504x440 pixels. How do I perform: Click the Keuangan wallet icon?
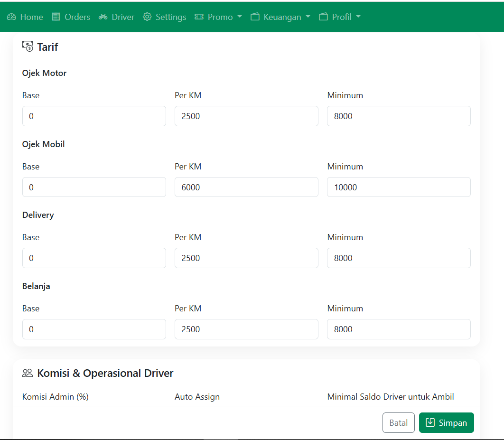255,17
